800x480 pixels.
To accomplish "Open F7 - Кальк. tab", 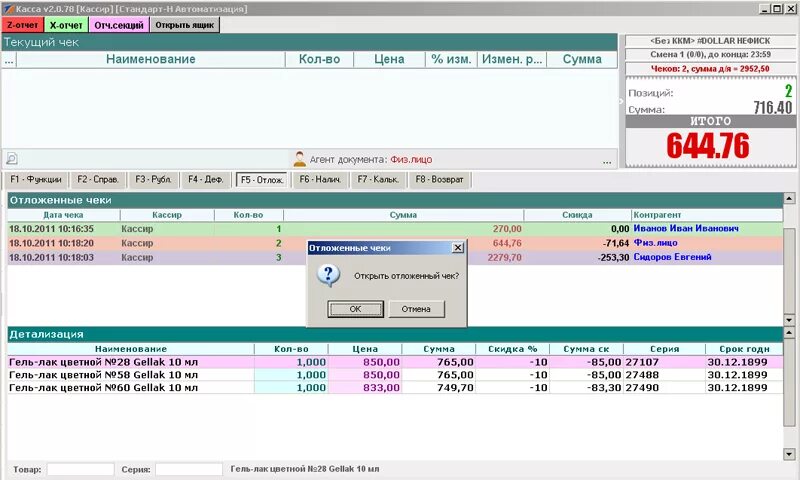I will pos(378,180).
